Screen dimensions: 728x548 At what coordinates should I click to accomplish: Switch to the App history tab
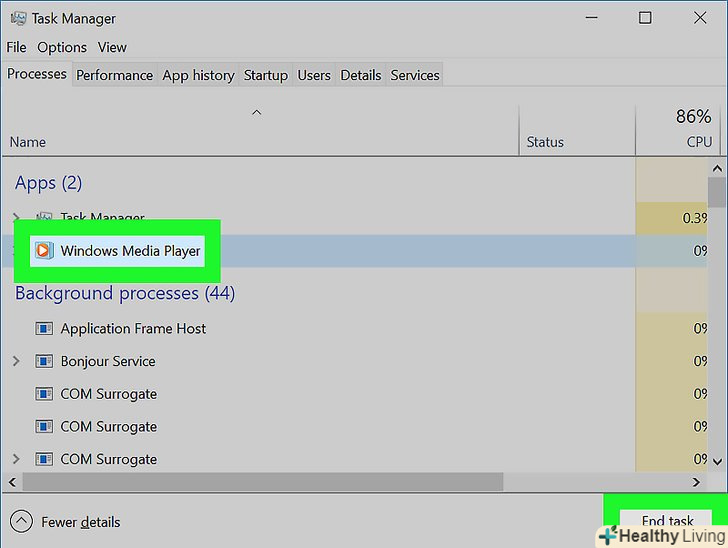point(198,75)
